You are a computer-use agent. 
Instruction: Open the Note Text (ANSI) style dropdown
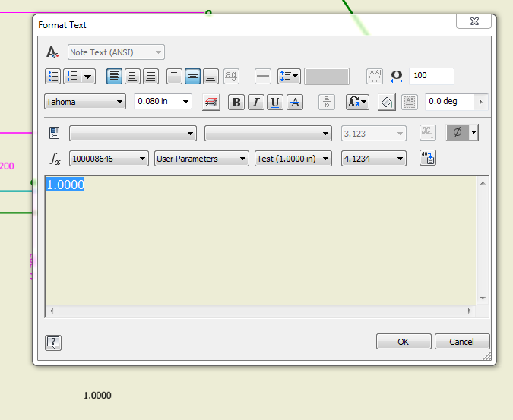coord(116,52)
